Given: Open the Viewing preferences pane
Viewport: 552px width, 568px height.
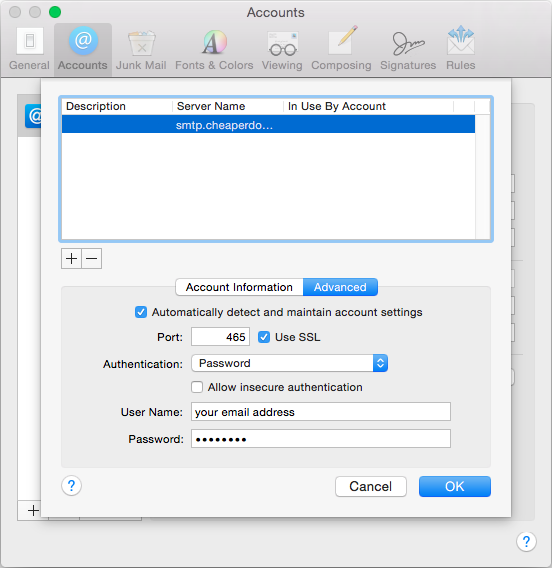Looking at the screenshot, I should pyautogui.click(x=282, y=49).
